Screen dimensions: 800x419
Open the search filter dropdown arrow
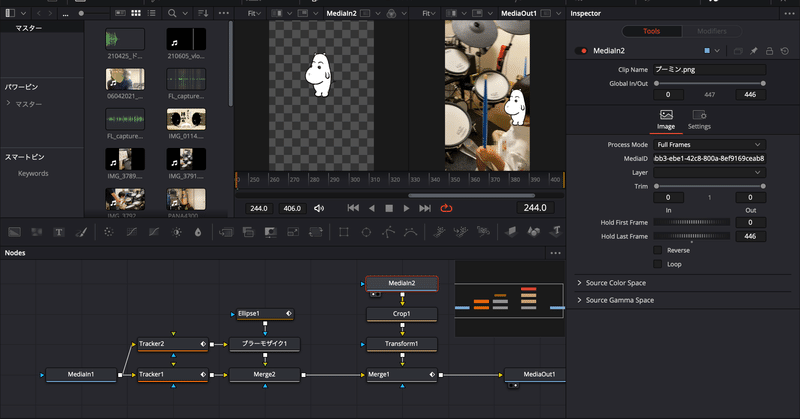[x=185, y=13]
